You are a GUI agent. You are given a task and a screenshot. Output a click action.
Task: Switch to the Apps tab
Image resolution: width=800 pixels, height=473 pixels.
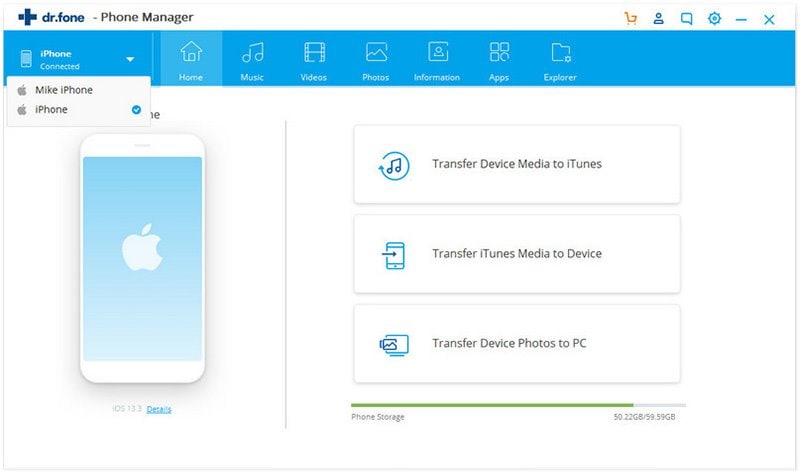tap(498, 59)
